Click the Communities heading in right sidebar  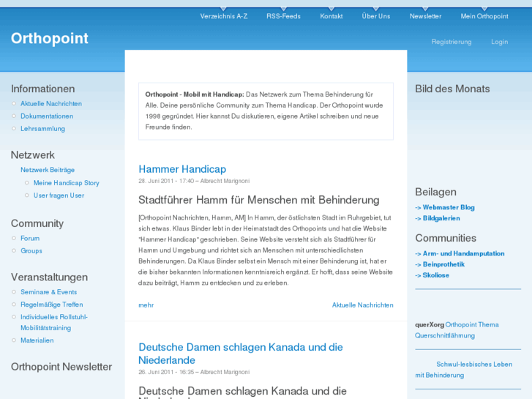click(446, 238)
